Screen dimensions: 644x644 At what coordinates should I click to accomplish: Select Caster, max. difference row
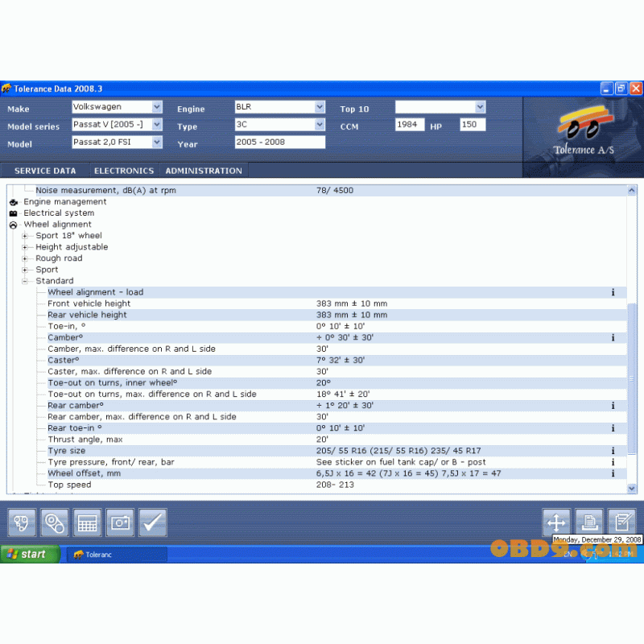[336, 371]
